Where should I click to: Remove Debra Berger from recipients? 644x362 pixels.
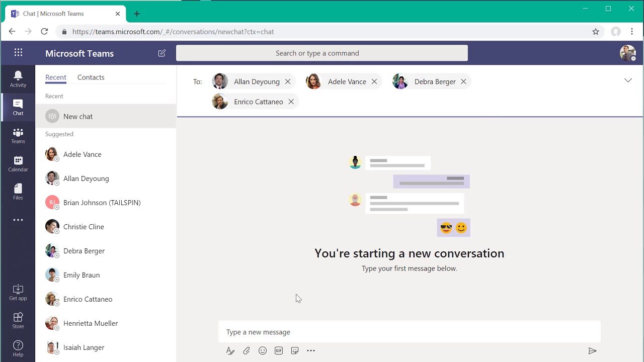pyautogui.click(x=463, y=81)
